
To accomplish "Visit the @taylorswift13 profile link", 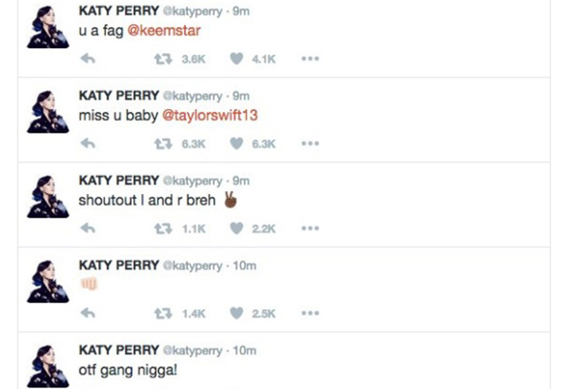I will [x=209, y=115].
